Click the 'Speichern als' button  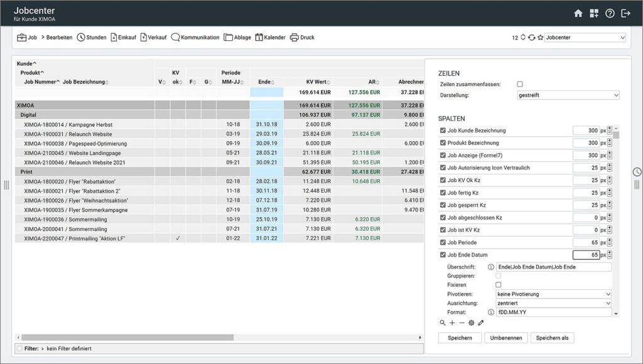(552, 338)
